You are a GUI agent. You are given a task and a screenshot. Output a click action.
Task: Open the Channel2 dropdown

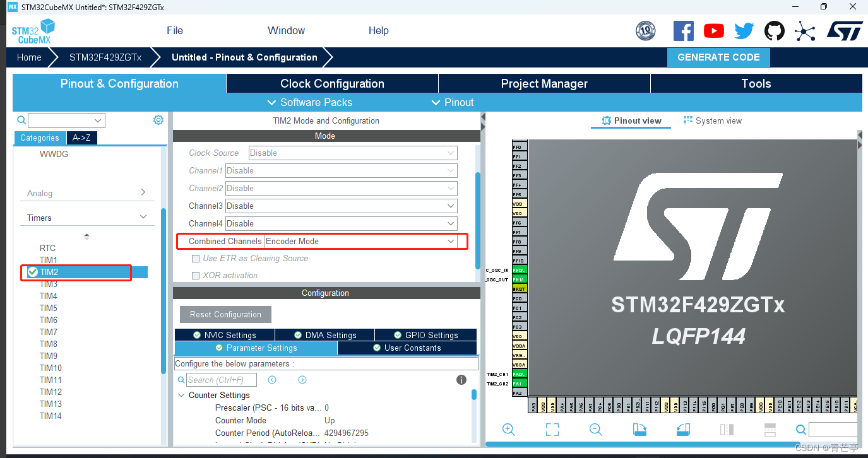point(342,188)
